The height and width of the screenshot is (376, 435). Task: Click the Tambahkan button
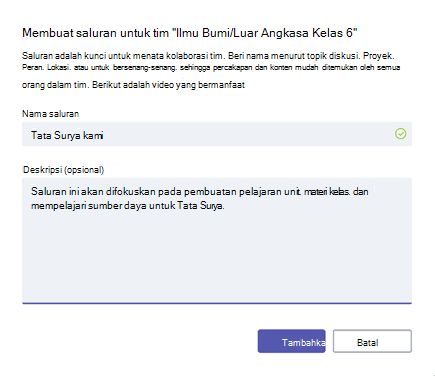pos(291,341)
